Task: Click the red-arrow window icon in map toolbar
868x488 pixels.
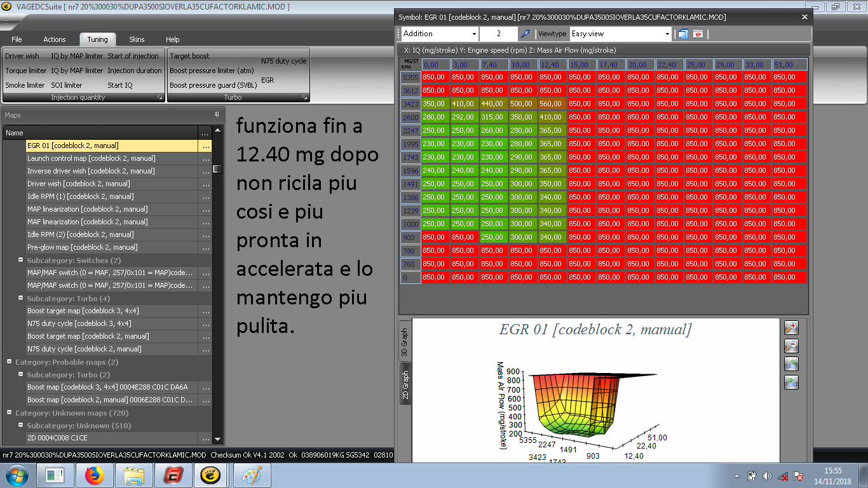Action: 698,34
